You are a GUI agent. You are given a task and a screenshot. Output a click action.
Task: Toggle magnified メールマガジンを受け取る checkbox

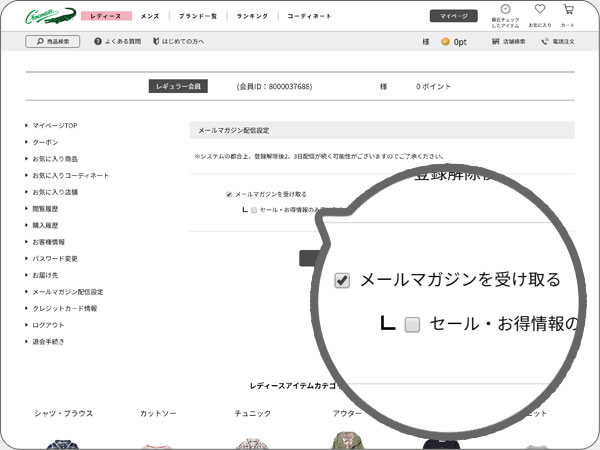[342, 281]
